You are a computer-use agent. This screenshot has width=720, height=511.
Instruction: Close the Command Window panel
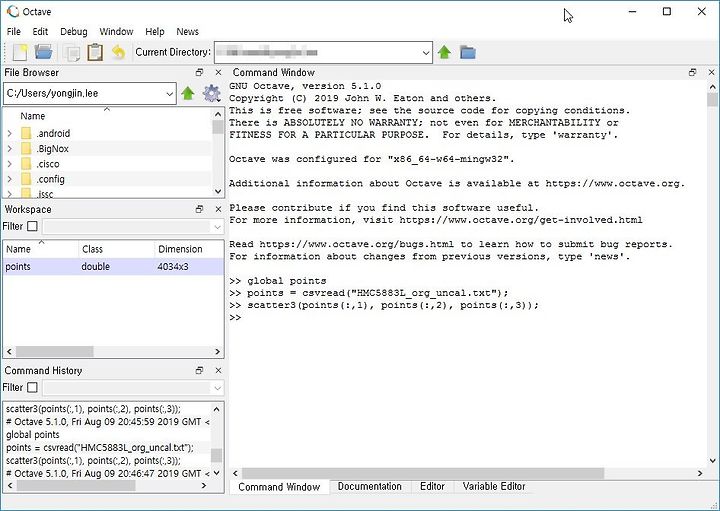click(x=711, y=73)
